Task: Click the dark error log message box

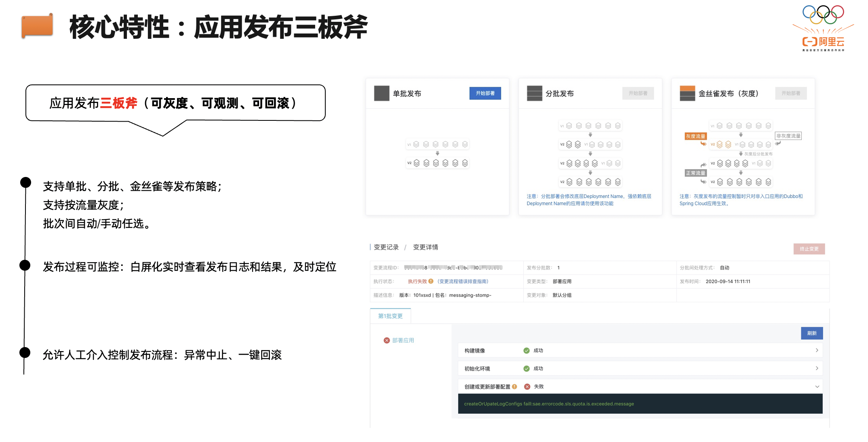Action: point(640,404)
